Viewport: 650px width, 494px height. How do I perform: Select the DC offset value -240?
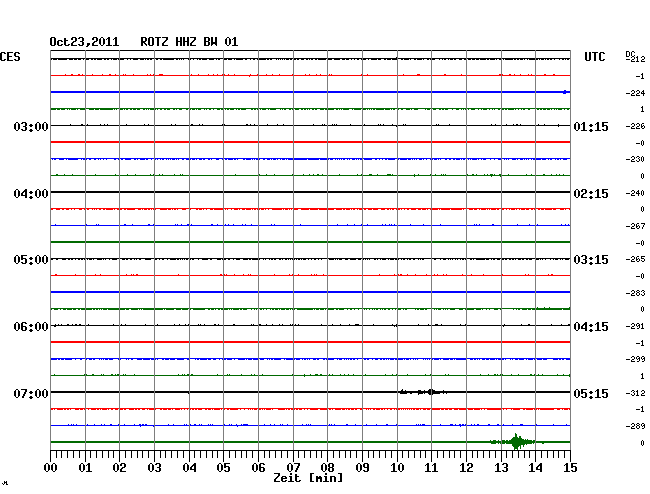pyautogui.click(x=635, y=193)
